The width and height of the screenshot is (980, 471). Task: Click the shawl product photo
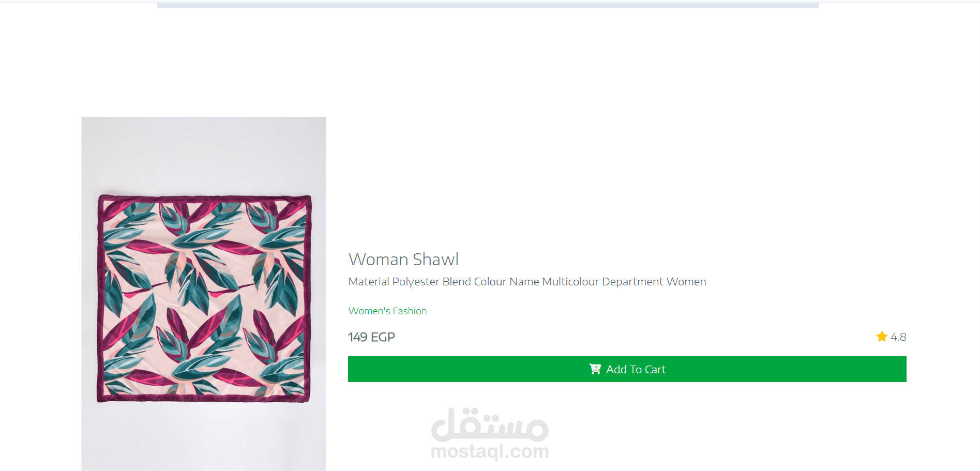[204, 294]
